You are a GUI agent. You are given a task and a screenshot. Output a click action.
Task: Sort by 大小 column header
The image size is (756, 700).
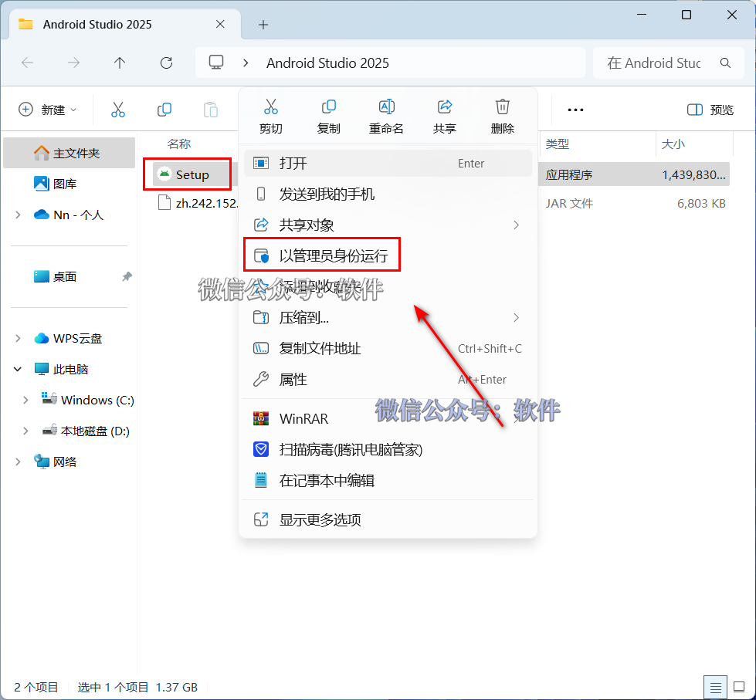(673, 144)
